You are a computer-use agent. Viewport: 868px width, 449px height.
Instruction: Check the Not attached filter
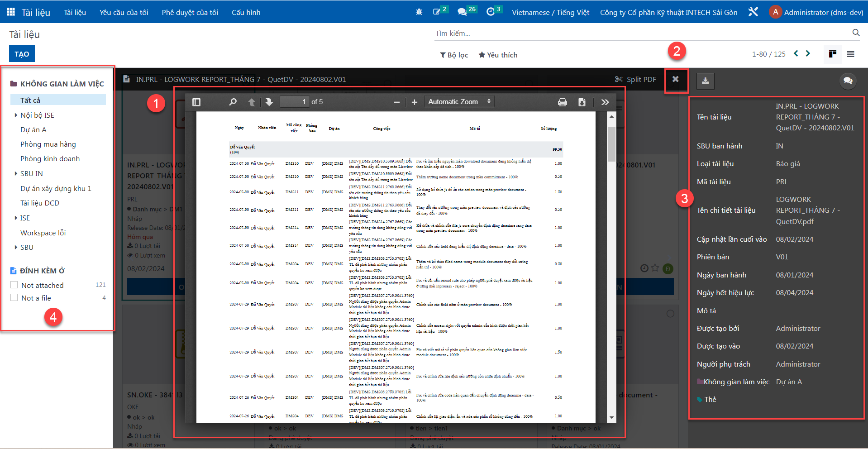click(14, 285)
